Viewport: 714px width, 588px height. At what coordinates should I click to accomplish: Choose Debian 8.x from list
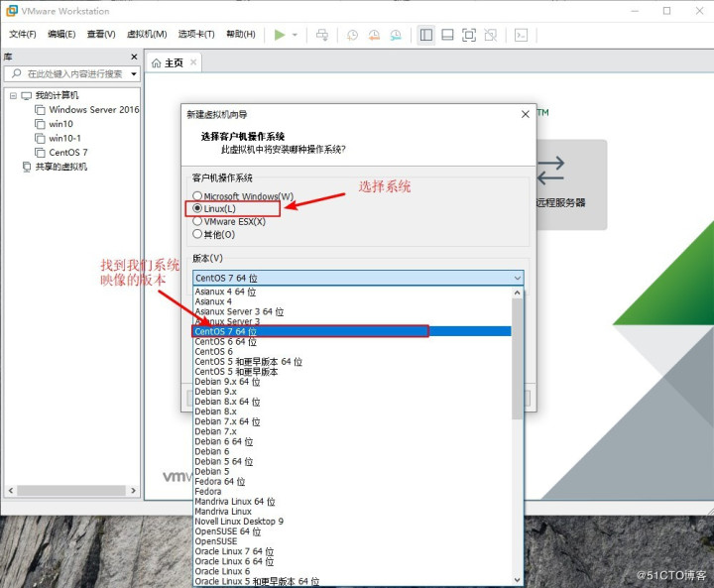(x=351, y=412)
